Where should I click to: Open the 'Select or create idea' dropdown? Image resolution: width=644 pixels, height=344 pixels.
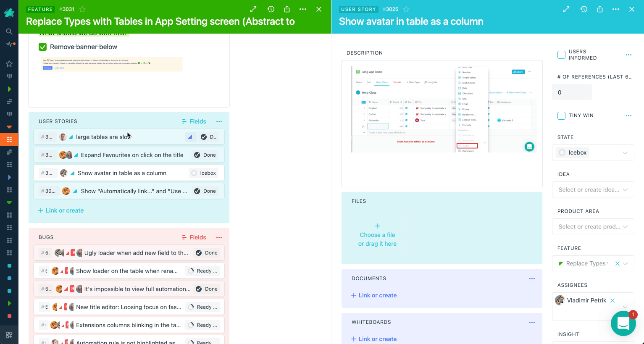pyautogui.click(x=593, y=189)
